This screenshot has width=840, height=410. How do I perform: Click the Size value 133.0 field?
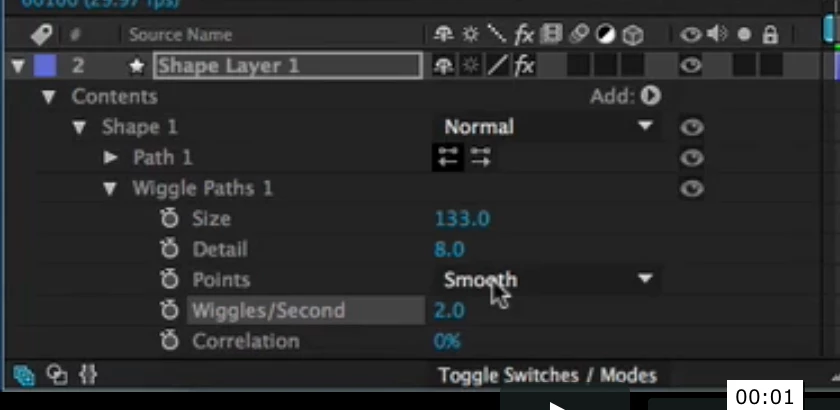click(462, 219)
